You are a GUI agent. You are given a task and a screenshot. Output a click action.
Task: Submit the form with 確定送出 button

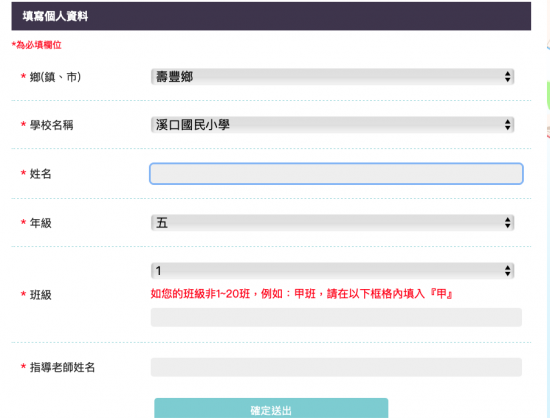coord(271,409)
